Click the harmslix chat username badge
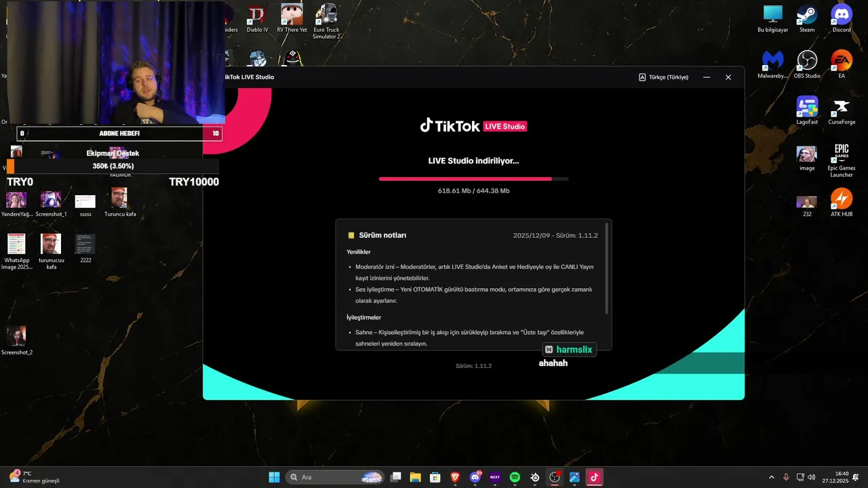The image size is (868, 488). click(x=569, y=350)
